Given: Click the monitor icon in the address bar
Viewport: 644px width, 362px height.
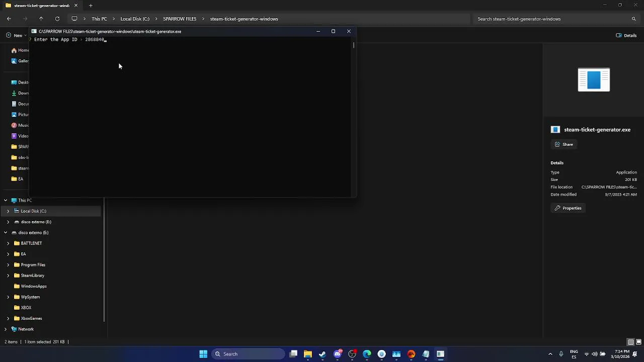Looking at the screenshot, I should 74,19.
